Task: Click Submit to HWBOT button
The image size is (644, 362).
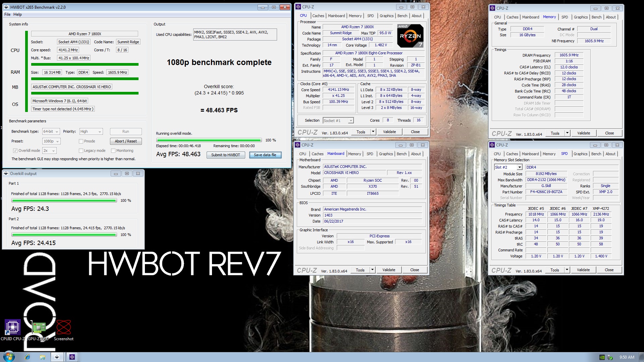Action: 226,155
